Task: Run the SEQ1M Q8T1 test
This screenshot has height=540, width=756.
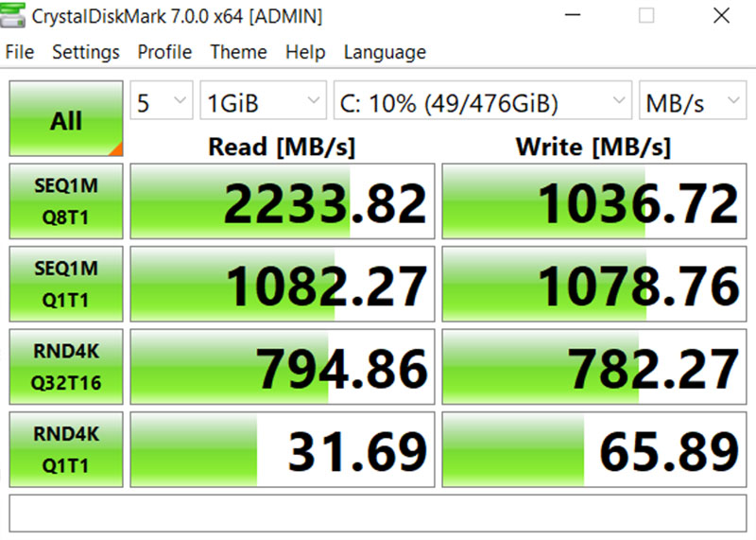Action: [x=66, y=201]
